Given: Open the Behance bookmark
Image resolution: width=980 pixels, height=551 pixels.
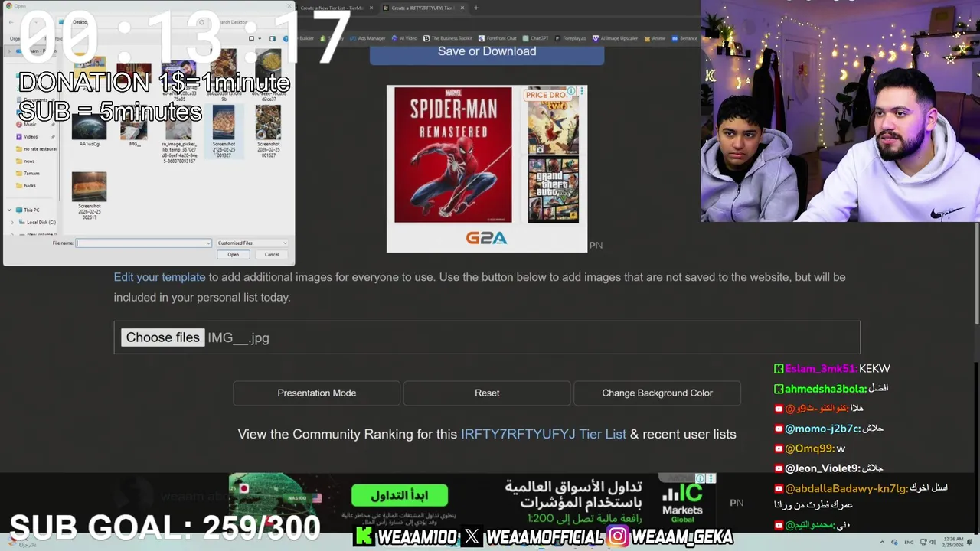Looking at the screenshot, I should click(x=684, y=38).
